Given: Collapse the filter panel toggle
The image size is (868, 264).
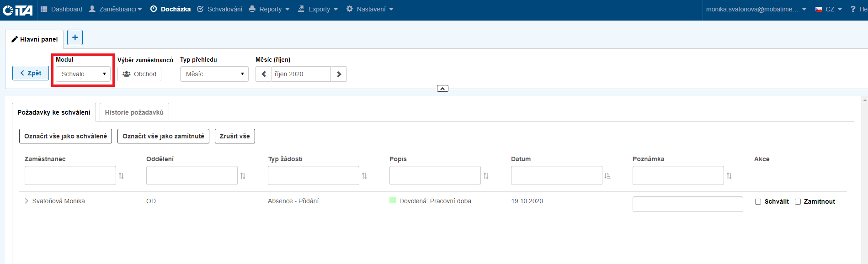Looking at the screenshot, I should [x=442, y=89].
